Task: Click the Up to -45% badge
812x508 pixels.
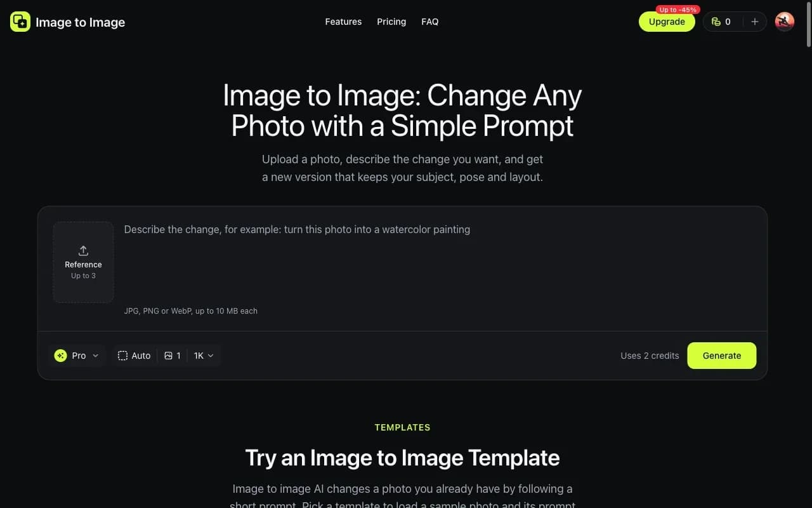Action: [678, 10]
